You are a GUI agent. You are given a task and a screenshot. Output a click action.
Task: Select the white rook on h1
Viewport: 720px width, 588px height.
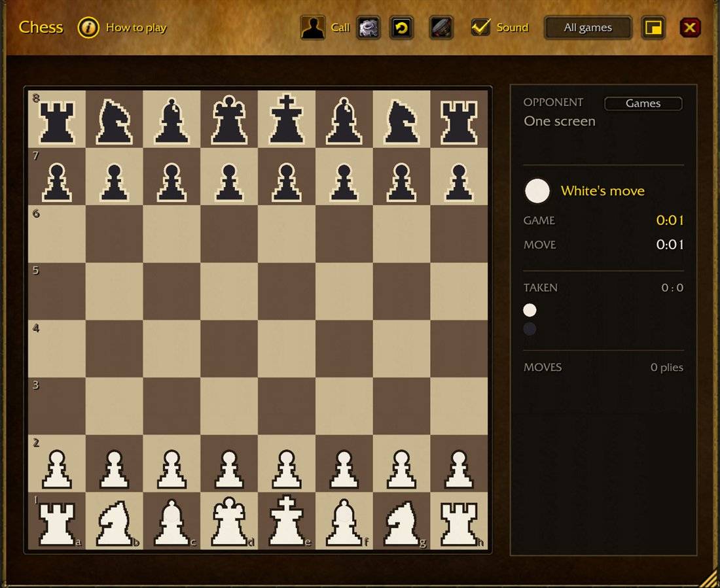[x=459, y=524]
